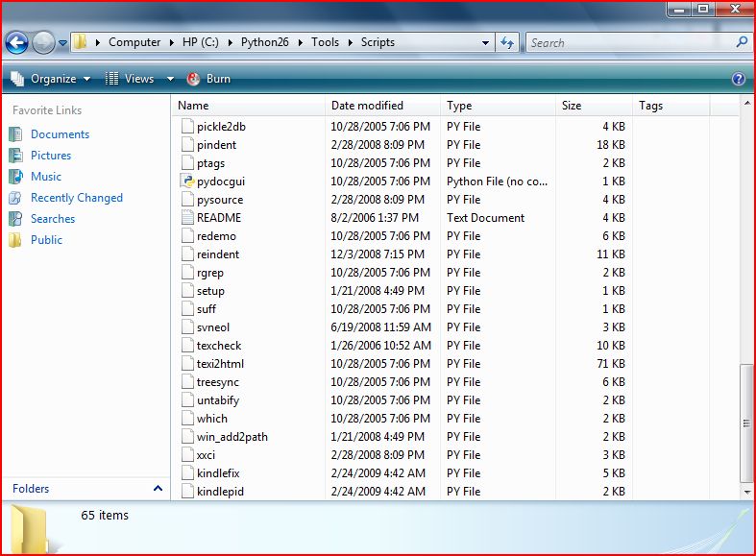Click the Help question mark icon
This screenshot has height=556, width=756.
[x=738, y=79]
